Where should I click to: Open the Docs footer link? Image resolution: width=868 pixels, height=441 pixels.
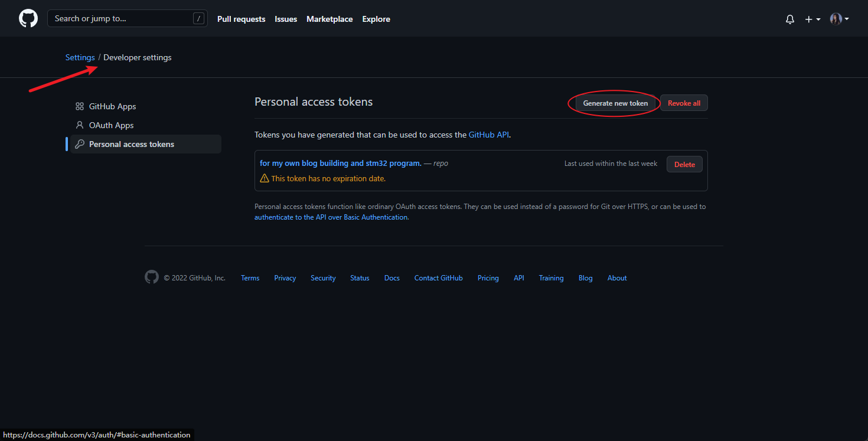pyautogui.click(x=392, y=278)
